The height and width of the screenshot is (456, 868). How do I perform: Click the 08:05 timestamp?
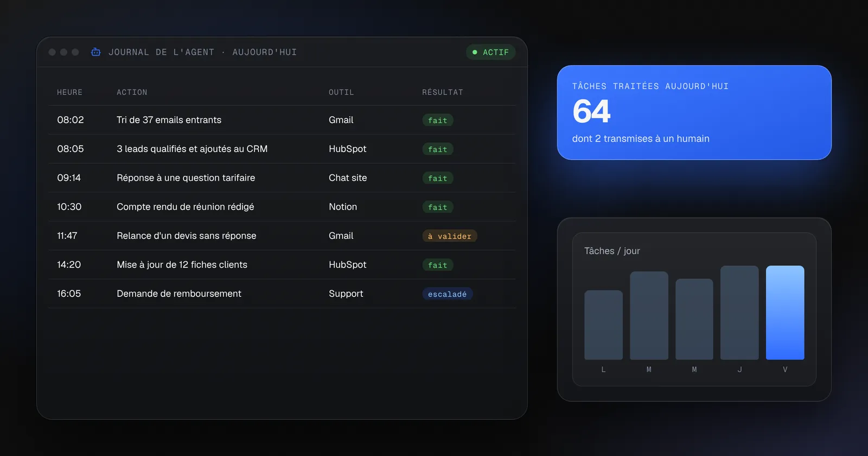(x=71, y=149)
